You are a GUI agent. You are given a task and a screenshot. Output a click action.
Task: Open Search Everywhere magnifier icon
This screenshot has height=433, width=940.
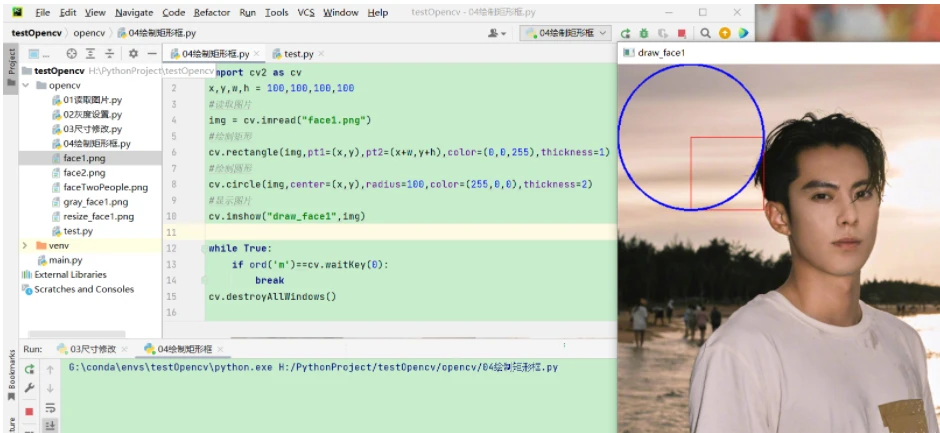tap(706, 34)
